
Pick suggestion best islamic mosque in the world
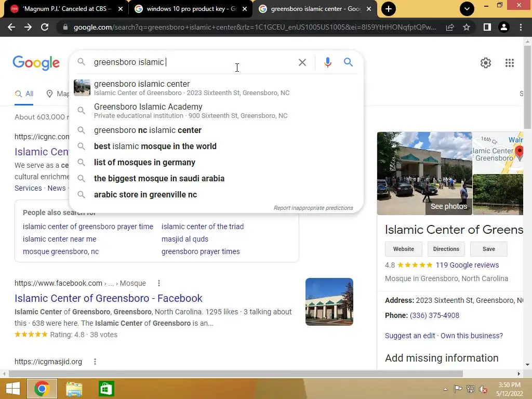(x=217, y=146)
